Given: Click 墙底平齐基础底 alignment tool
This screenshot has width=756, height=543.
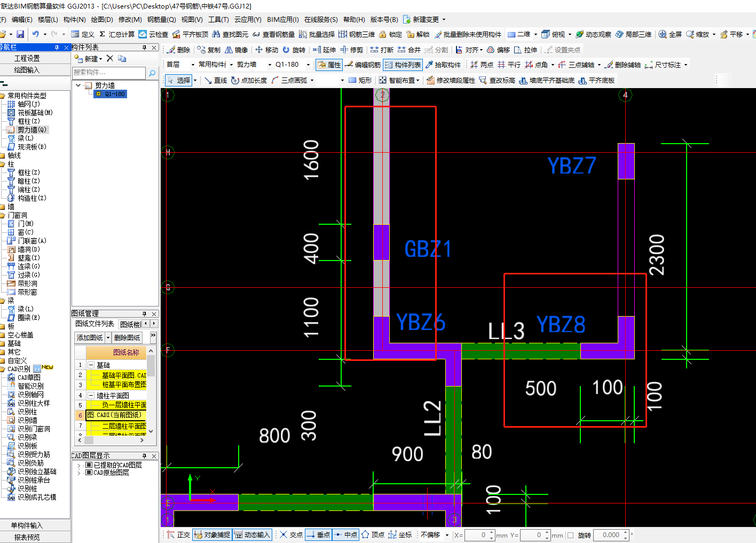Looking at the screenshot, I should click(547, 80).
